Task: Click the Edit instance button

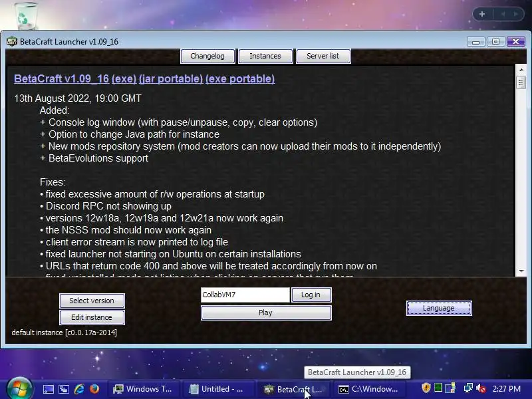Action: (92, 317)
